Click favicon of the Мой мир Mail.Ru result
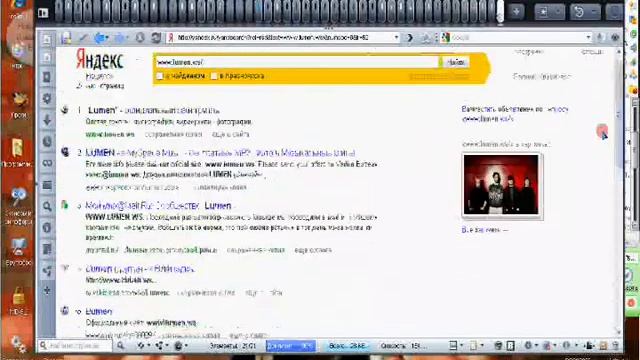Viewport: 640px width, 360px height. (64, 205)
